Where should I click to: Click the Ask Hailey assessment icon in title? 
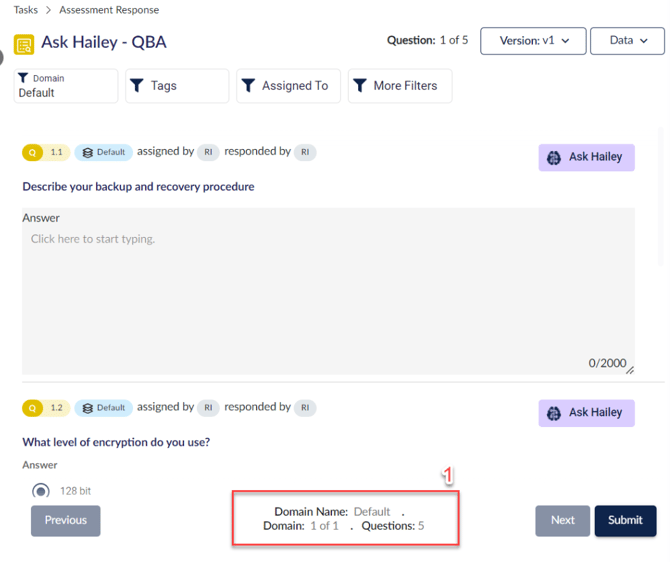tap(23, 44)
